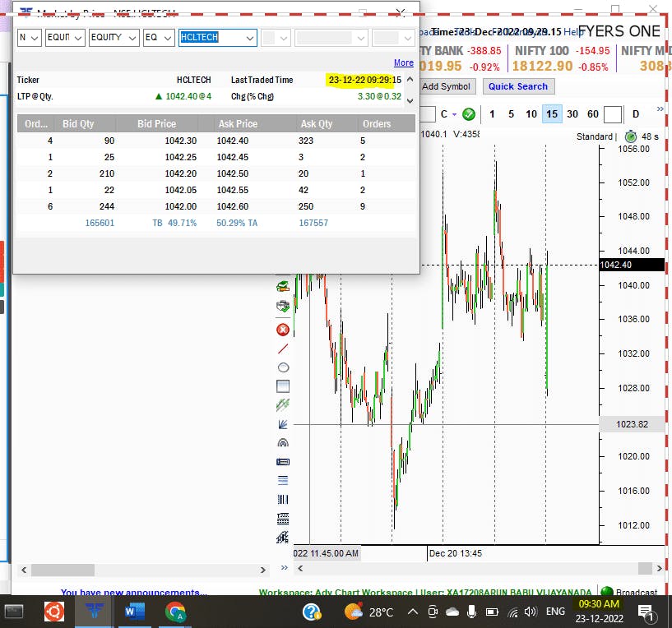The height and width of the screenshot is (628, 672).
Task: Open Microsoft Word from the taskbar
Action: coord(134,612)
